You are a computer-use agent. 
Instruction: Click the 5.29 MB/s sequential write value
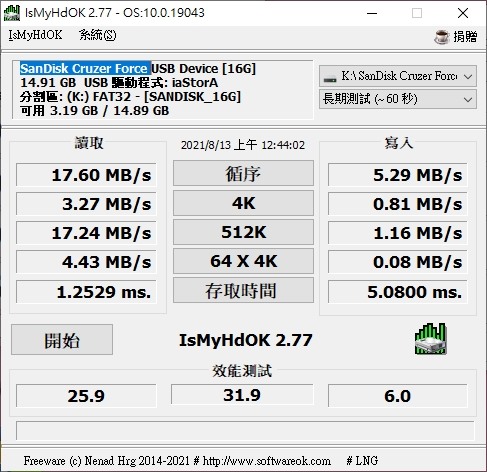[x=398, y=175]
